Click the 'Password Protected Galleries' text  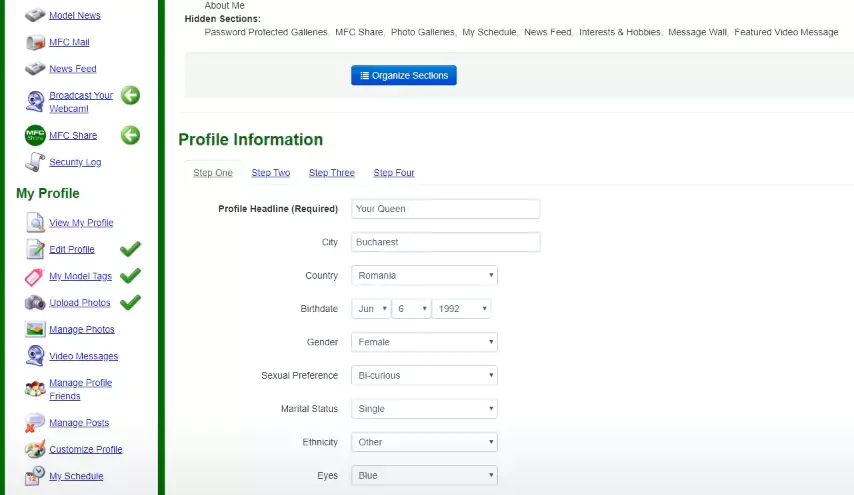tap(266, 32)
